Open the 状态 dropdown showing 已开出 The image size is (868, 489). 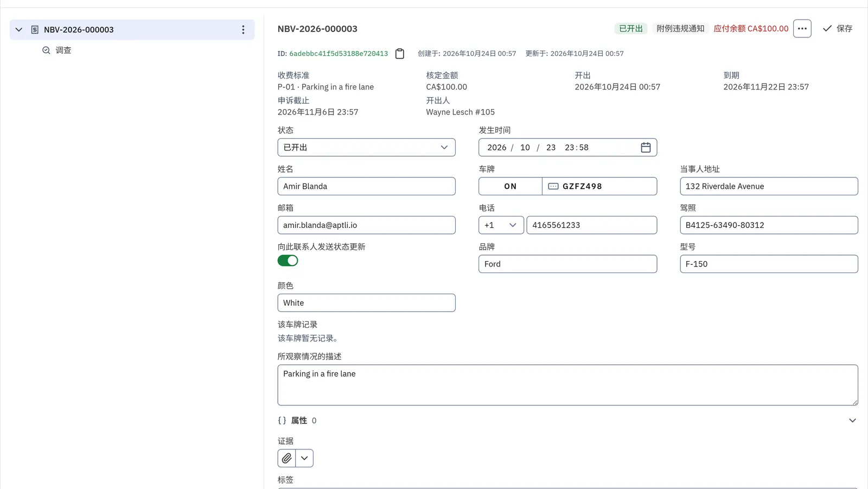pos(366,148)
